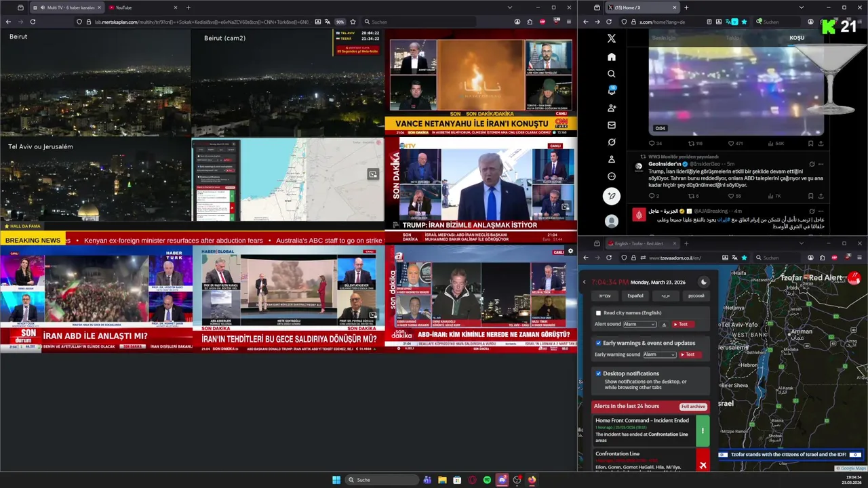This screenshot has height=488, width=868.
Task: Select the Multi TV tab
Action: (66, 7)
